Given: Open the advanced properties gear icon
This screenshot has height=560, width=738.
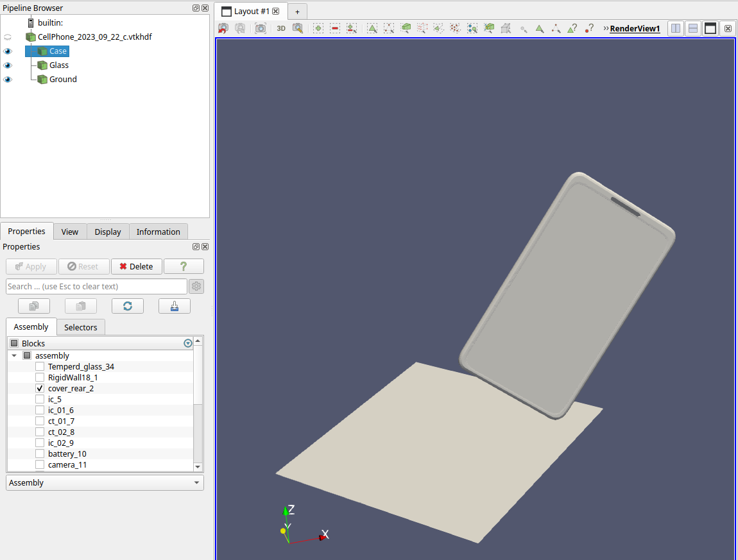Looking at the screenshot, I should click(196, 286).
